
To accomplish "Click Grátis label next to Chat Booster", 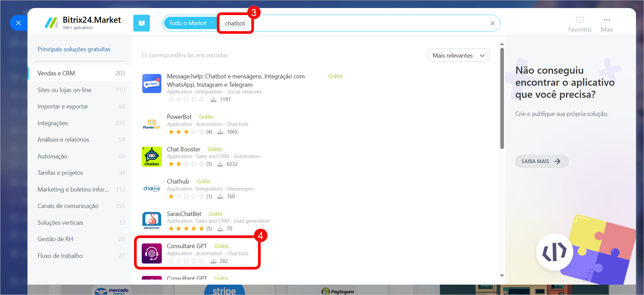I will coord(215,149).
